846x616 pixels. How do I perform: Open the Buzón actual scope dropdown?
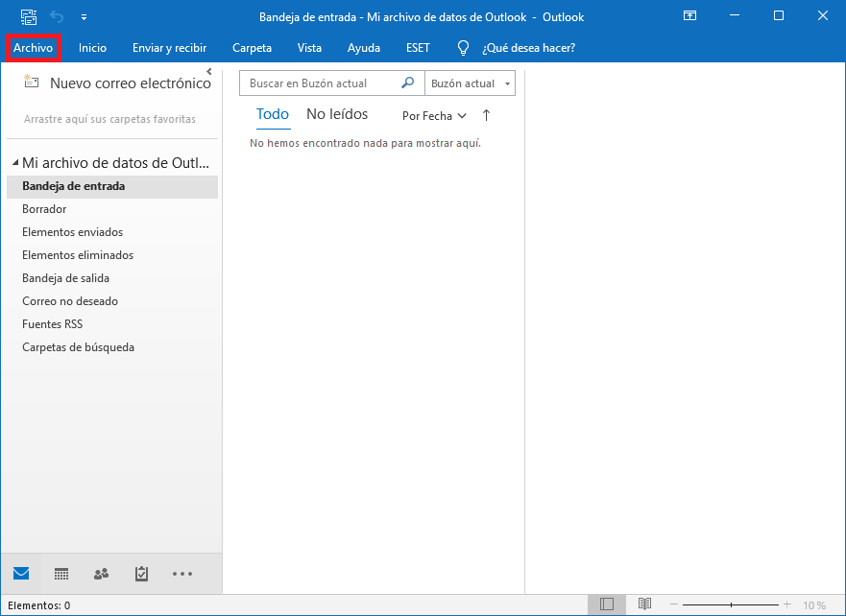click(x=470, y=83)
